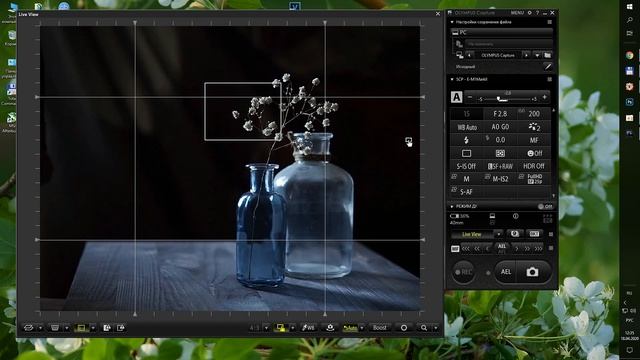Open flash compensation 0.0 setting
The image size is (640, 360).
click(500, 140)
